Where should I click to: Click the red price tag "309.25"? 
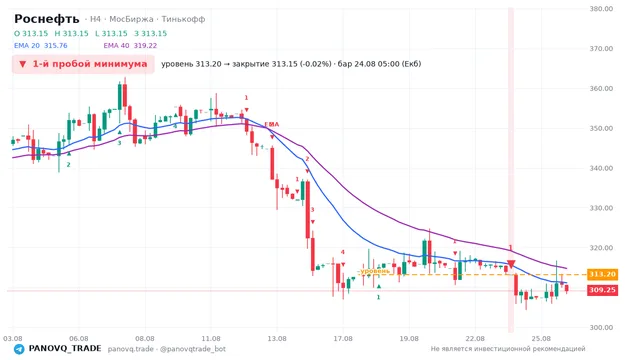pos(602,290)
